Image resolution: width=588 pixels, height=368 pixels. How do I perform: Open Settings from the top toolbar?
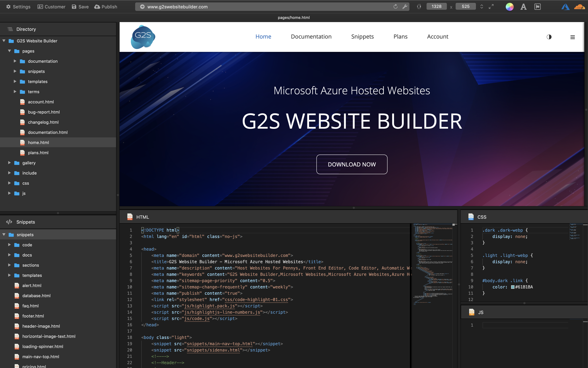click(x=18, y=7)
